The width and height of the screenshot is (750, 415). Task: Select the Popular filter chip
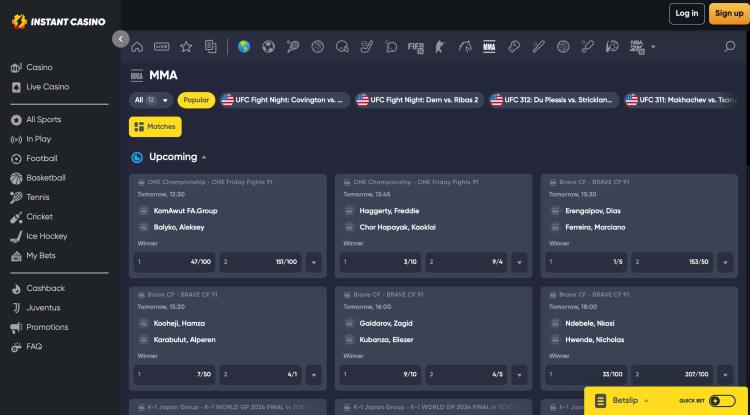point(196,100)
